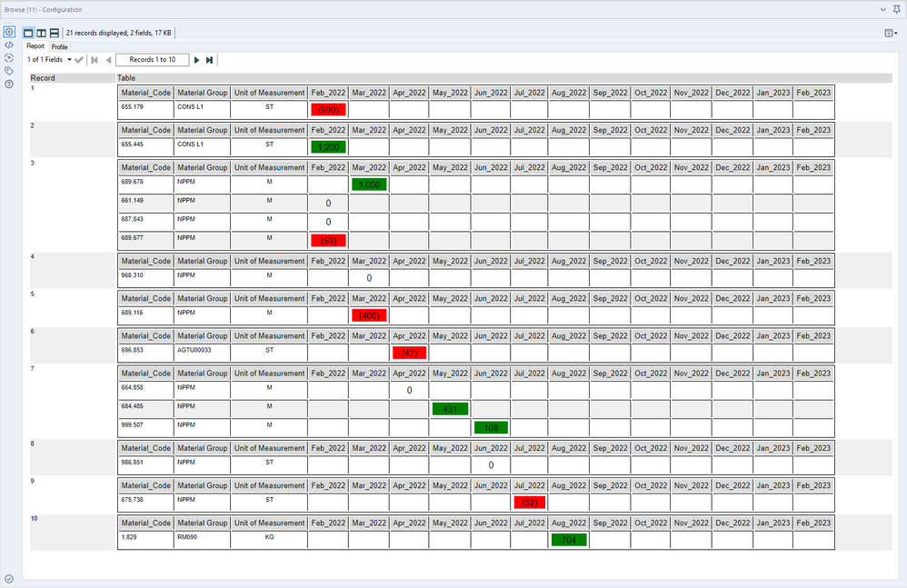Jump to the first records page
Image resolution: width=907 pixels, height=588 pixels.
coord(95,60)
